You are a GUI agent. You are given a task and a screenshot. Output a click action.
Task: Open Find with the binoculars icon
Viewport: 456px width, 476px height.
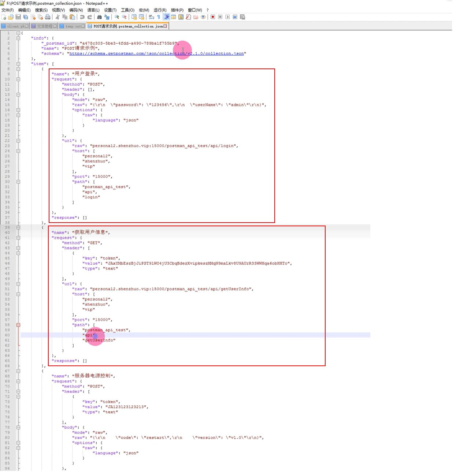pyautogui.click(x=99, y=17)
